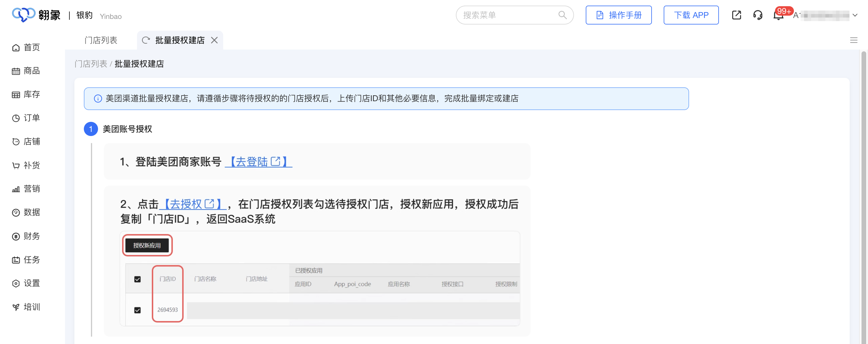Click the 【去授权】 link
868x344 pixels.
coord(193,204)
